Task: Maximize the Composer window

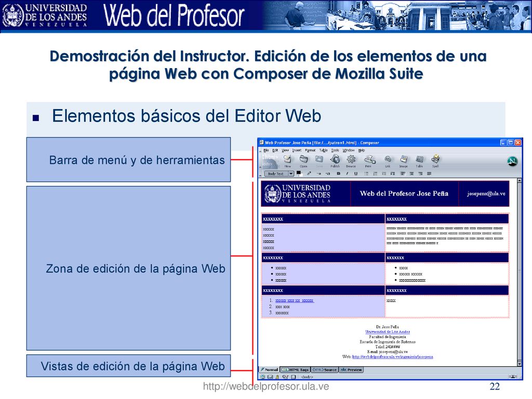Action: (511, 142)
